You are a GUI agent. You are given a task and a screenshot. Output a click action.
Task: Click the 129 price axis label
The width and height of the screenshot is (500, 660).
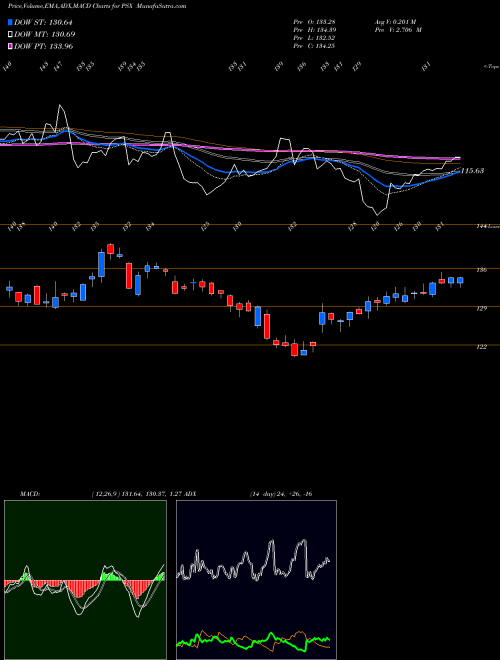(481, 308)
